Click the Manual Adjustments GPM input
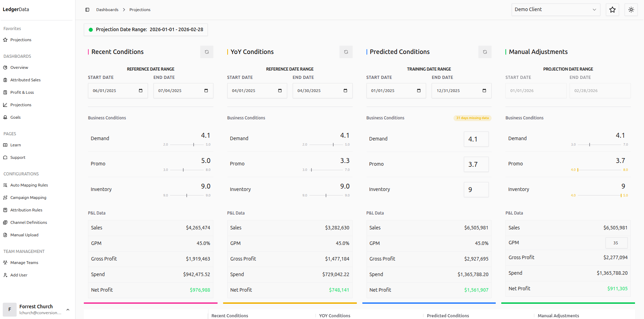The image size is (644, 319). pyautogui.click(x=616, y=243)
